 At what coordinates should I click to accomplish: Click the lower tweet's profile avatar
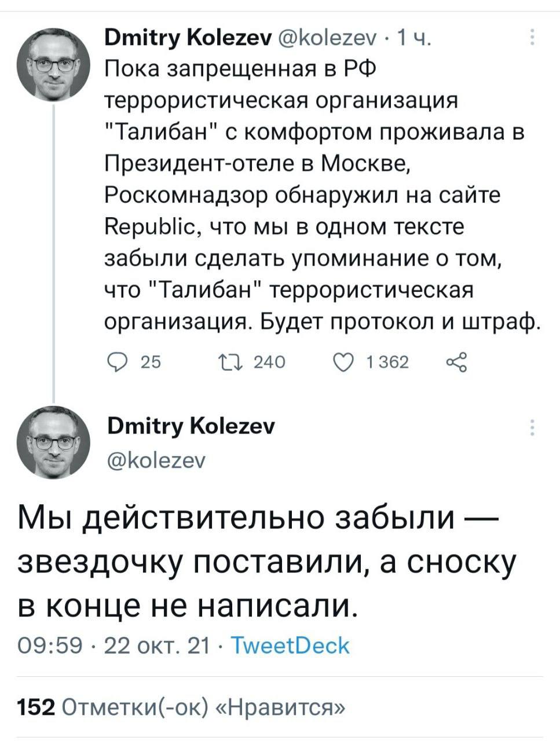[54, 442]
